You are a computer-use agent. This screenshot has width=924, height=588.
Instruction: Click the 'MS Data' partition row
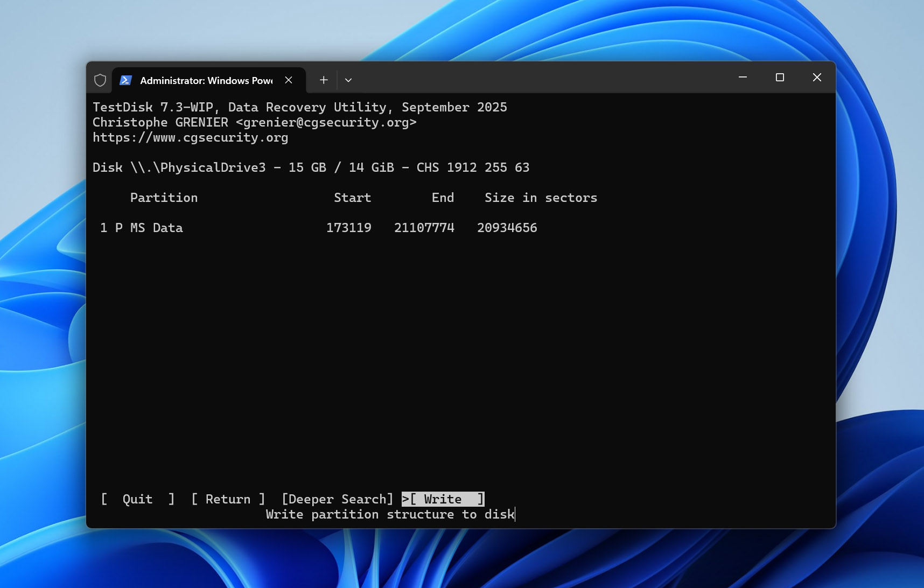point(319,228)
